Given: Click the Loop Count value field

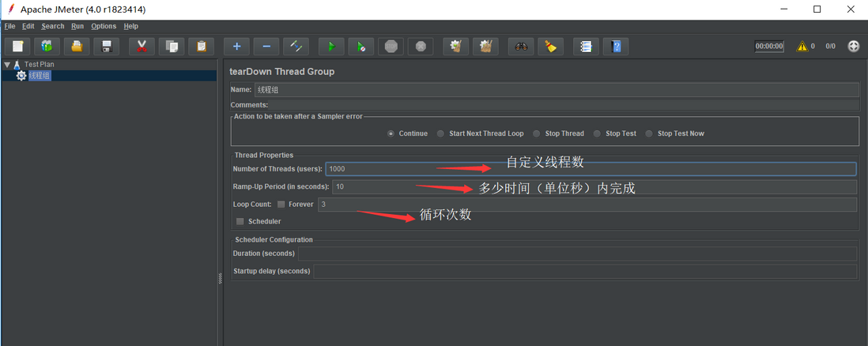Looking at the screenshot, I should pyautogui.click(x=587, y=205).
